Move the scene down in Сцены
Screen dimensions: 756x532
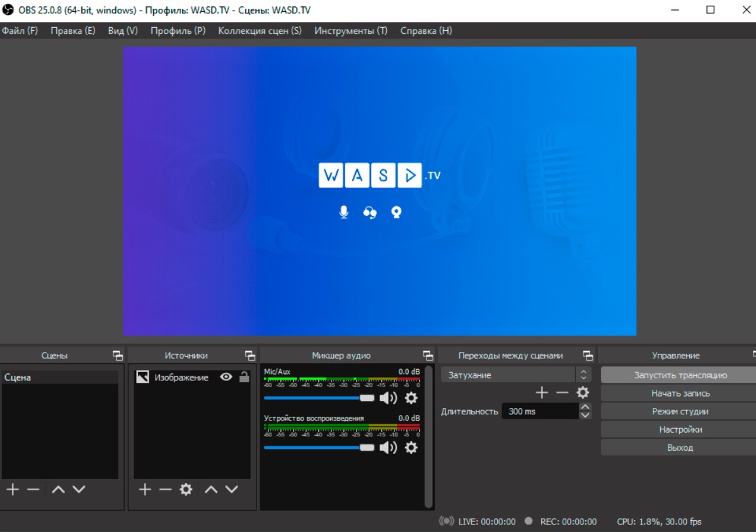point(79,490)
